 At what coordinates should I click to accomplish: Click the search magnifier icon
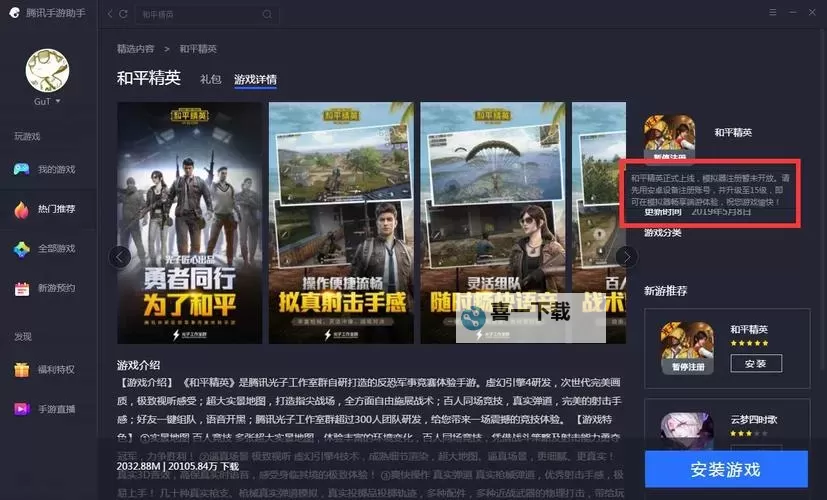point(267,15)
